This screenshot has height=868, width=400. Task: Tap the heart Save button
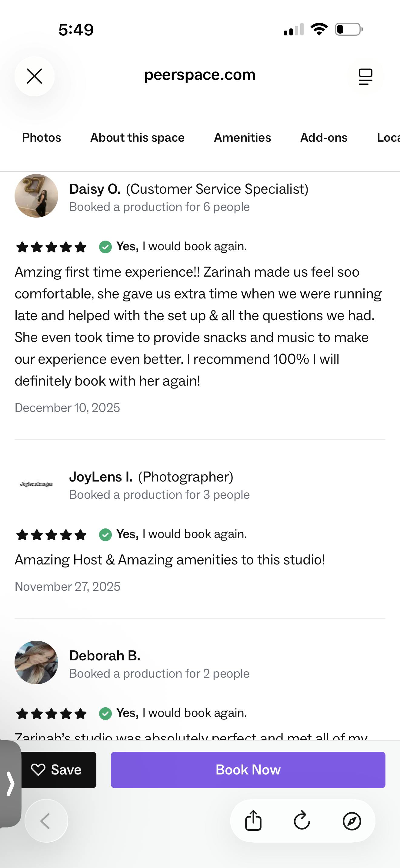pos(57,770)
